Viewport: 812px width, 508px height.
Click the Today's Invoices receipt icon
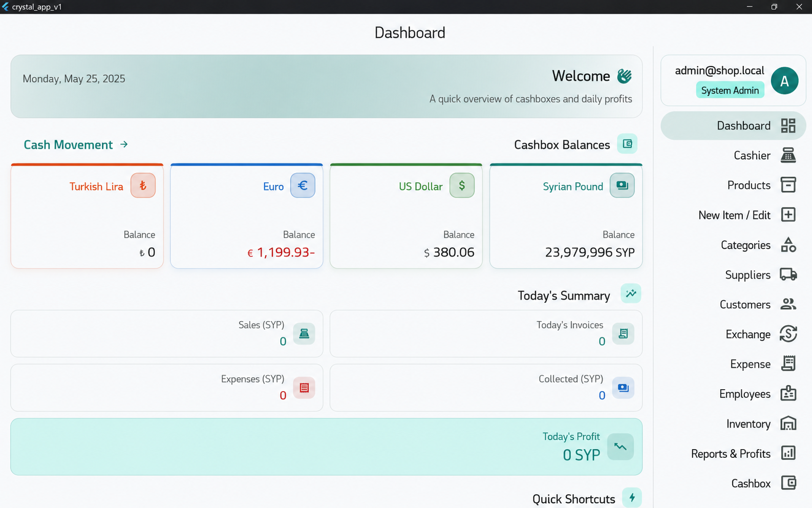pyautogui.click(x=623, y=333)
